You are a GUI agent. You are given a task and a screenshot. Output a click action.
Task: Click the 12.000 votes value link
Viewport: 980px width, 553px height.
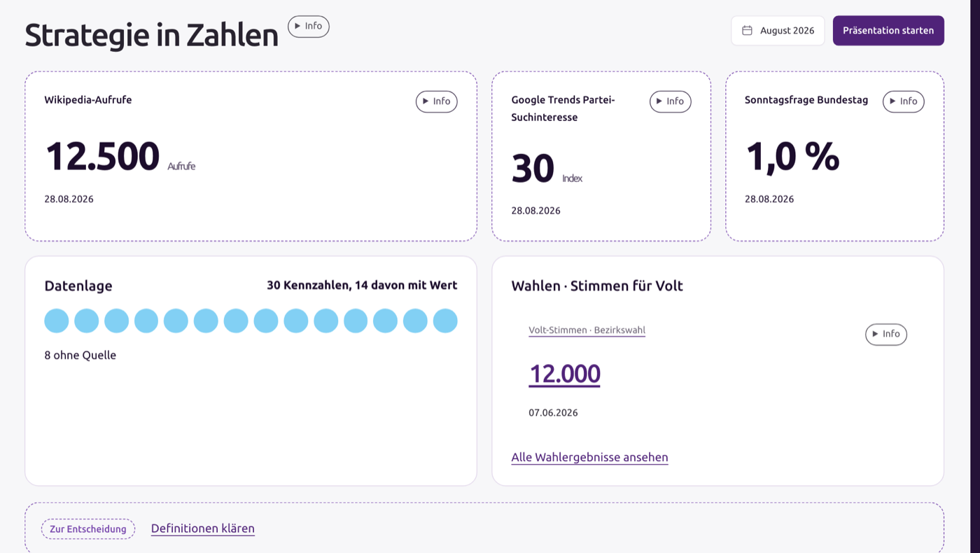(565, 374)
